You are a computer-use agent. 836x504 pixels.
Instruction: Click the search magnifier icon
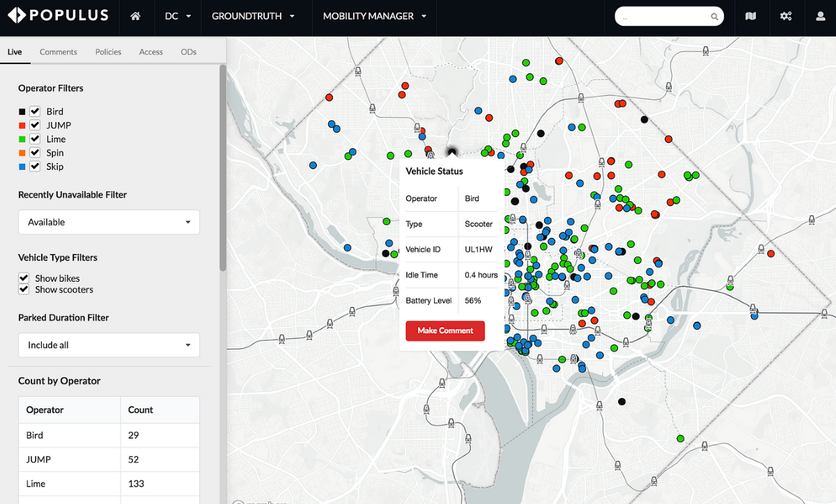[x=714, y=17]
